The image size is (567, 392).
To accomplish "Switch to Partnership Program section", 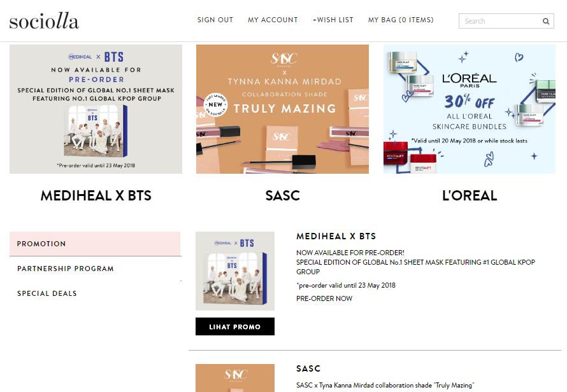I will tap(95, 269).
